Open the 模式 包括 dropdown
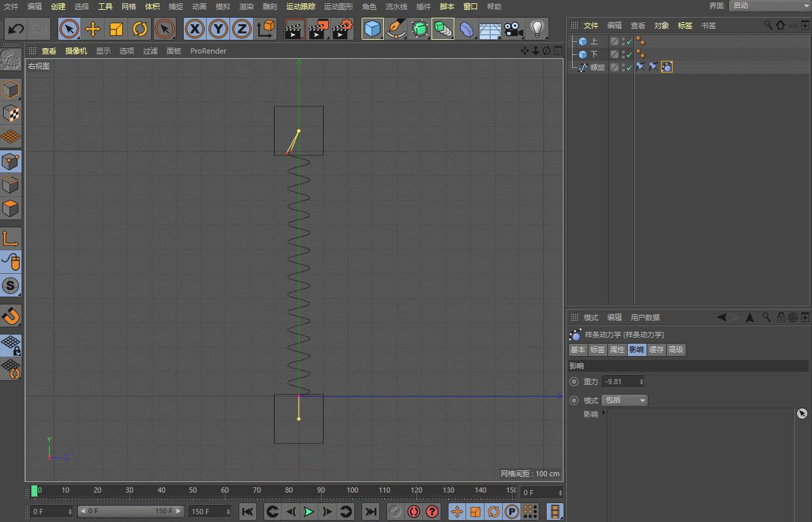812x522 pixels. 624,400
